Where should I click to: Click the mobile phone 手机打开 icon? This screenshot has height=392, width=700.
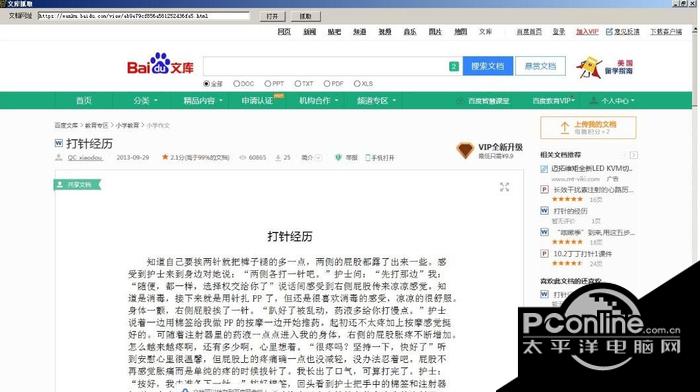click(x=368, y=158)
